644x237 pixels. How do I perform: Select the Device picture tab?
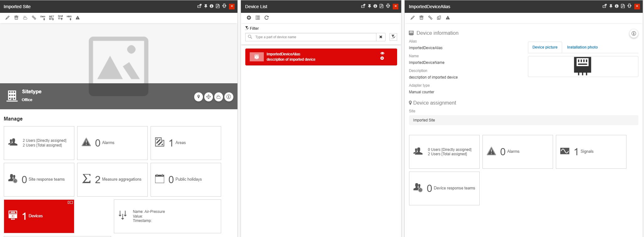pos(545,47)
